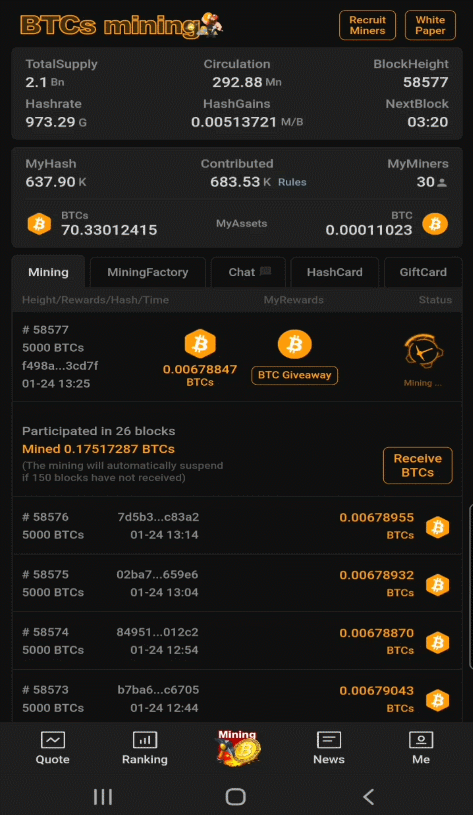
Task: Tap MyHash value 637.90 K
Action: pos(56,182)
